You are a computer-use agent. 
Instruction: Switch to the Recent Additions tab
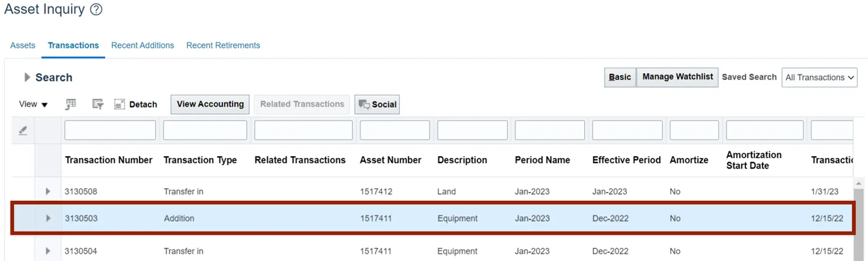click(x=142, y=45)
